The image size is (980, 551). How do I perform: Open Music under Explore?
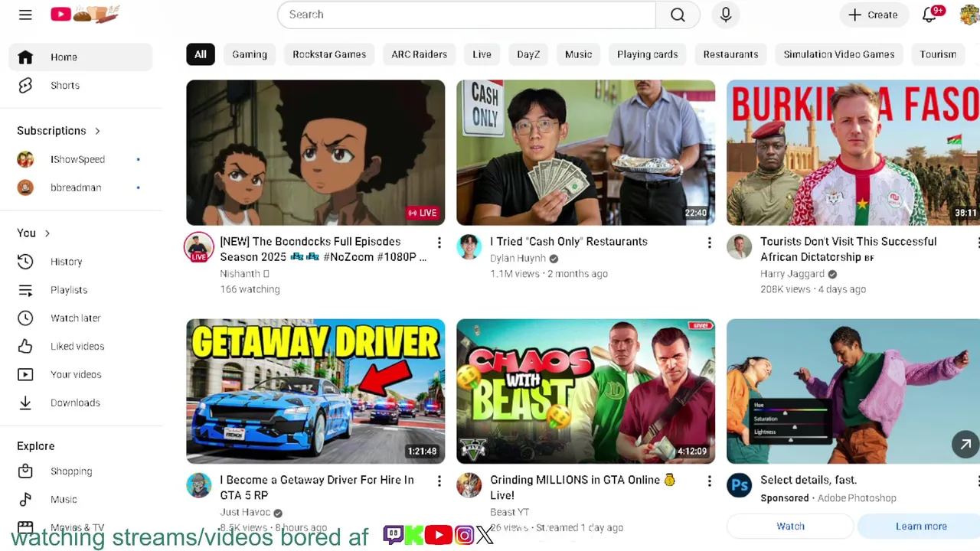point(80,500)
